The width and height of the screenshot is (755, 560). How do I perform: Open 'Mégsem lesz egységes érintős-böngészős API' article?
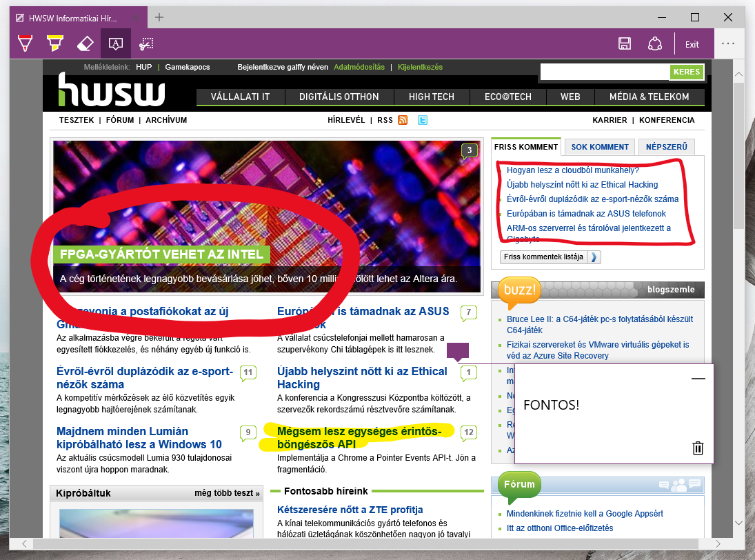coord(359,438)
